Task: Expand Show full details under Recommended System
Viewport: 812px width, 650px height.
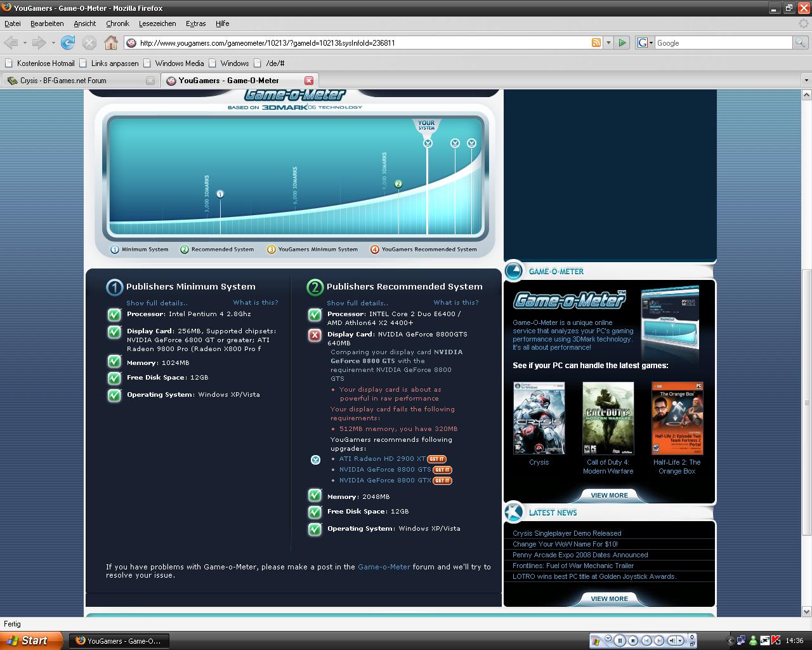Action: tap(357, 303)
